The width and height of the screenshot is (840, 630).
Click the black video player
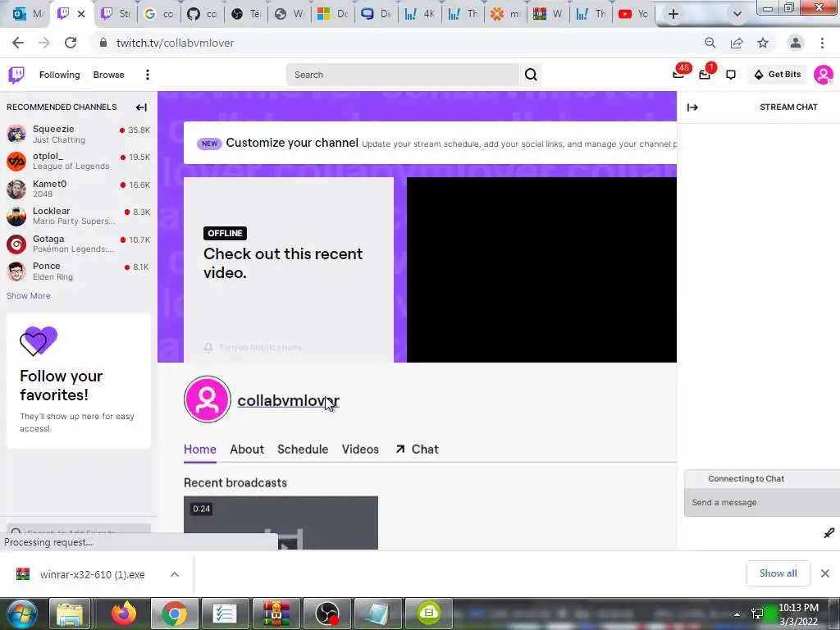point(541,269)
